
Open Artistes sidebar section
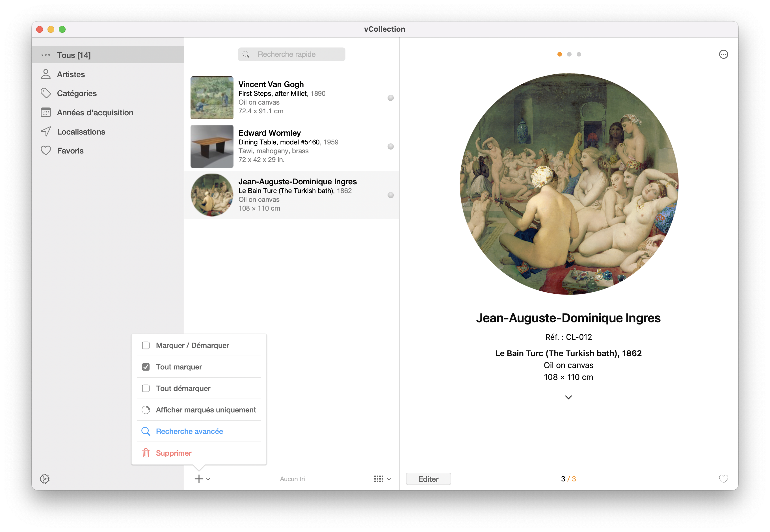(108, 74)
